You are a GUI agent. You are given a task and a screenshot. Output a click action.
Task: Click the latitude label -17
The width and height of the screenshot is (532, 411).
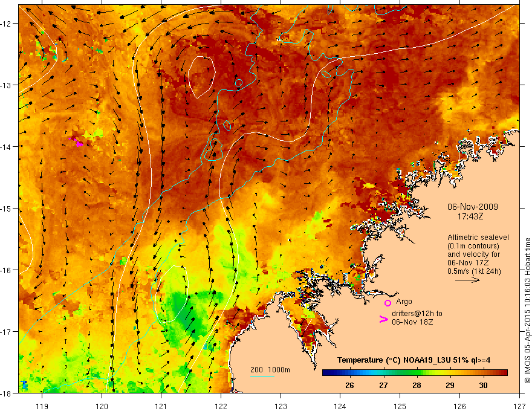(6, 332)
